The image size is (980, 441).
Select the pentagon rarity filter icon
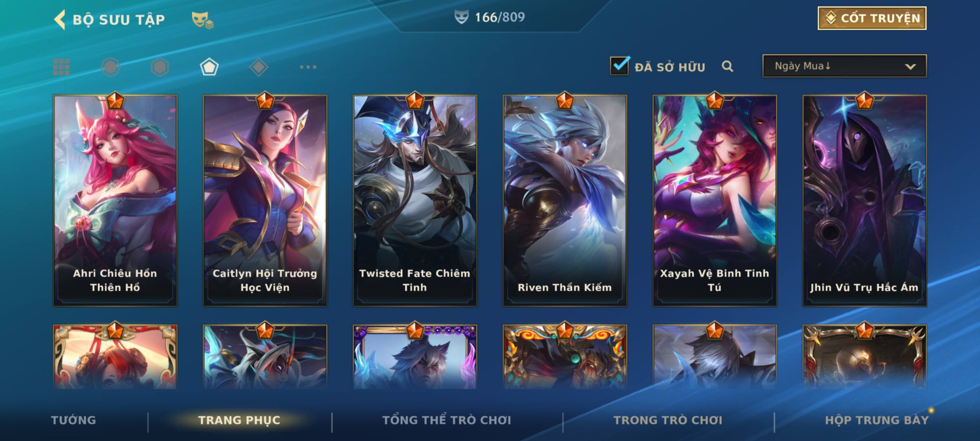click(x=209, y=67)
